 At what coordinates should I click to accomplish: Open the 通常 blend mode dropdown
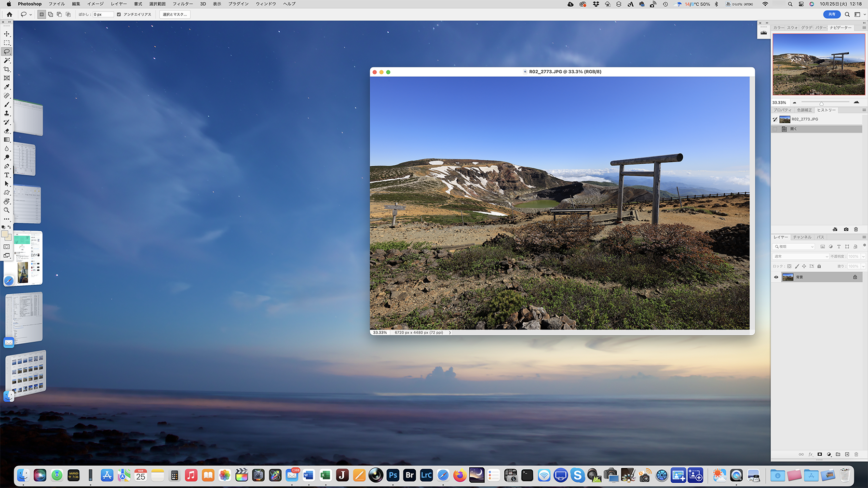800,256
